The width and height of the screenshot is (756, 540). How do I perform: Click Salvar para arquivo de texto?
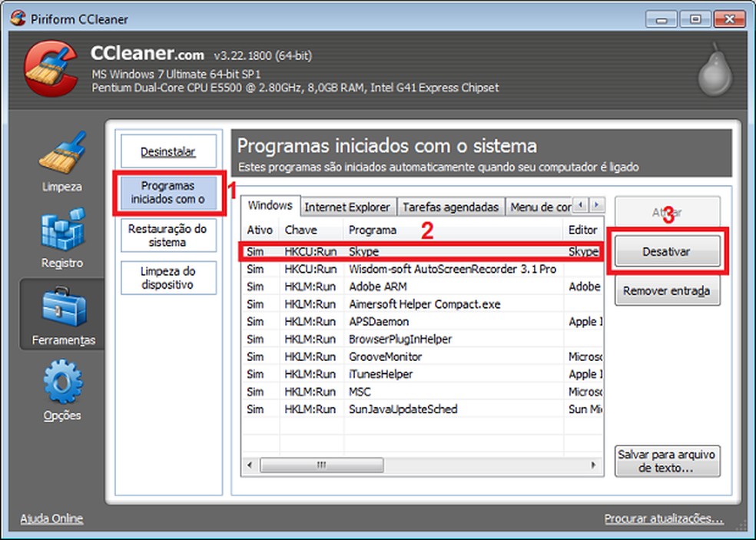click(x=668, y=461)
